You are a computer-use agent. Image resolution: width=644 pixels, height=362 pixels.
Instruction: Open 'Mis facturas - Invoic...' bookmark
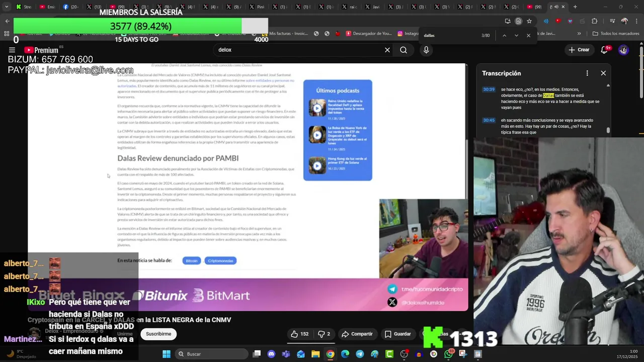click(x=285, y=34)
